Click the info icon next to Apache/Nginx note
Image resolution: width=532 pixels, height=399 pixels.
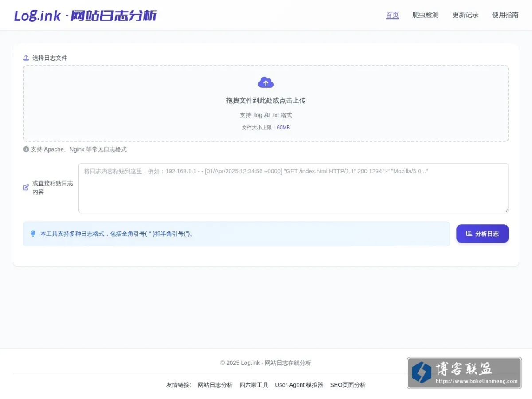click(26, 149)
